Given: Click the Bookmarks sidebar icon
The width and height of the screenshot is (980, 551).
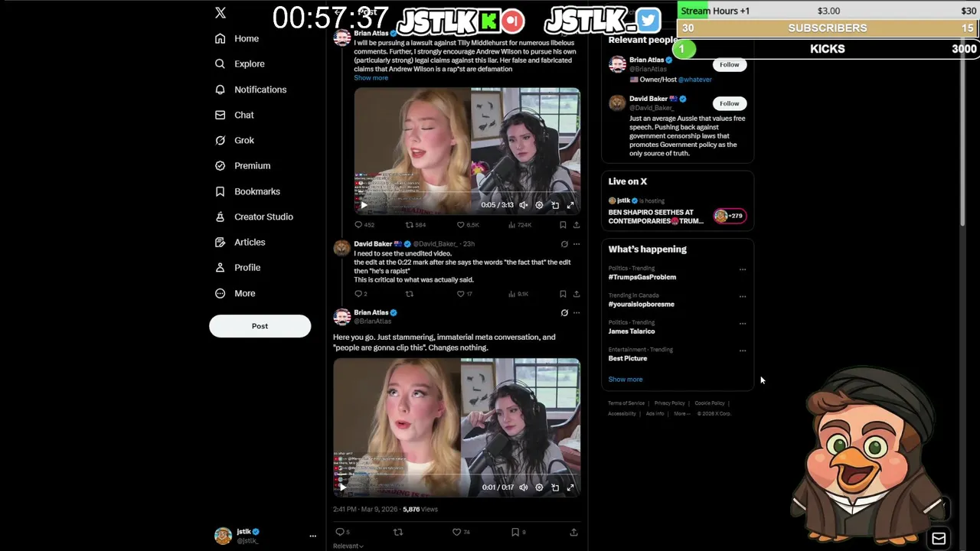Looking at the screenshot, I should 220,191.
